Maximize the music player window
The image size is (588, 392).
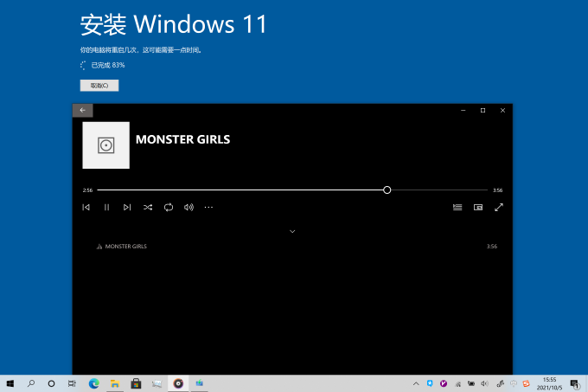483,110
